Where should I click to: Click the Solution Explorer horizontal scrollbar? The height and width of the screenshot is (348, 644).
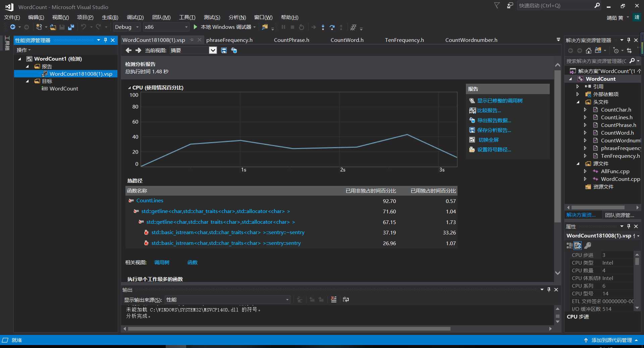pyautogui.click(x=598, y=208)
